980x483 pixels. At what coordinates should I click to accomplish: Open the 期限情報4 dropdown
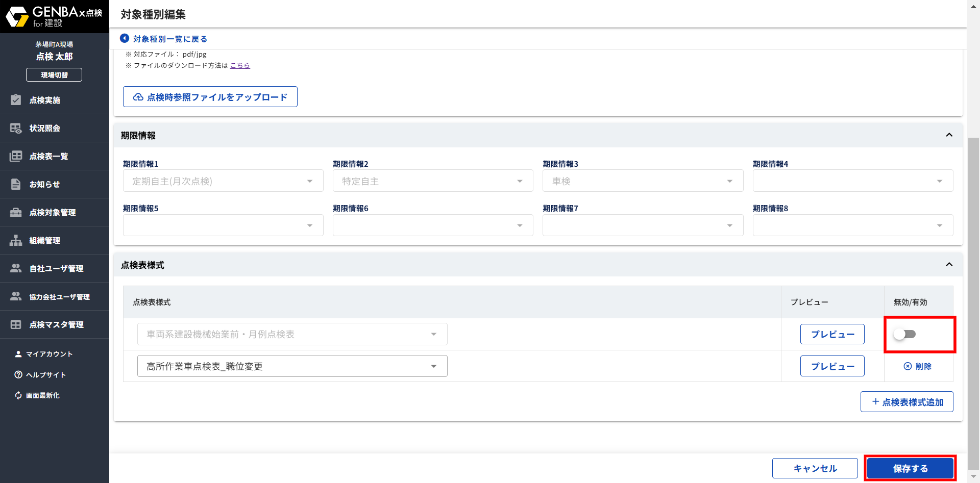[852, 181]
